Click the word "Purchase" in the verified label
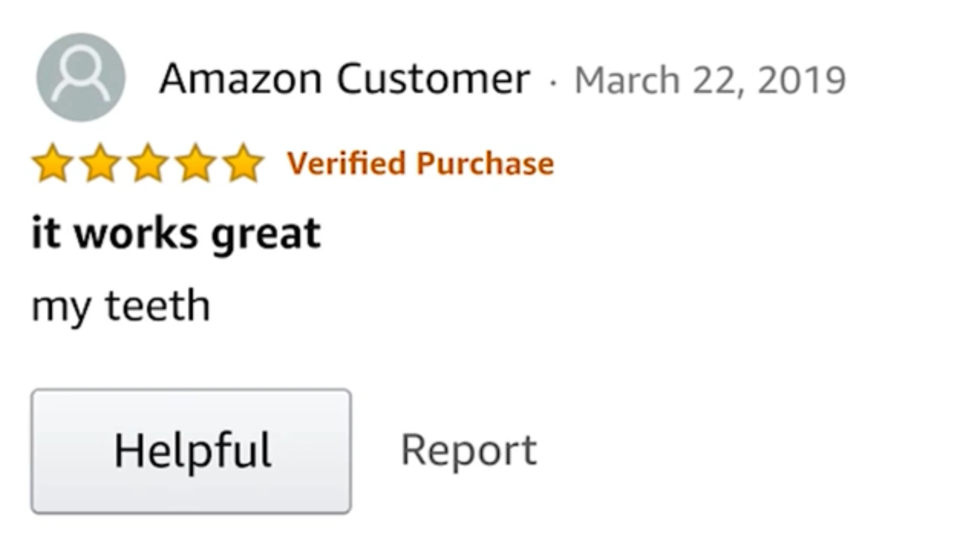 click(485, 164)
